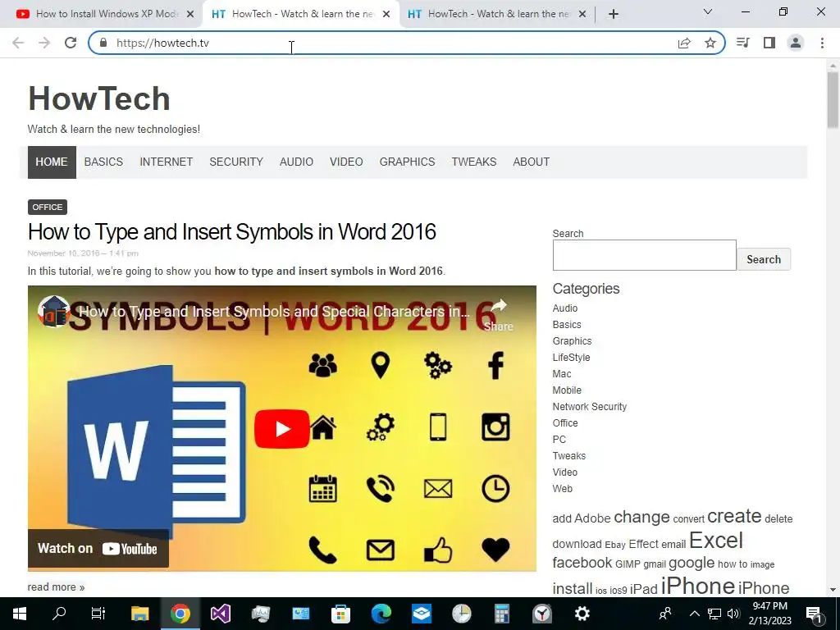Click the HowTech site title
This screenshot has width=840, height=630.
pyautogui.click(x=99, y=98)
